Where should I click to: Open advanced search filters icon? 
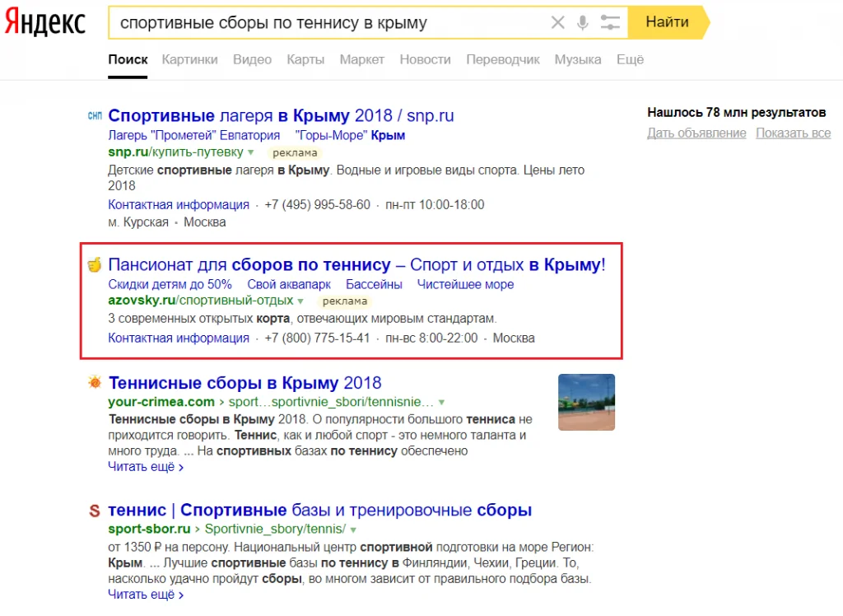pos(610,22)
